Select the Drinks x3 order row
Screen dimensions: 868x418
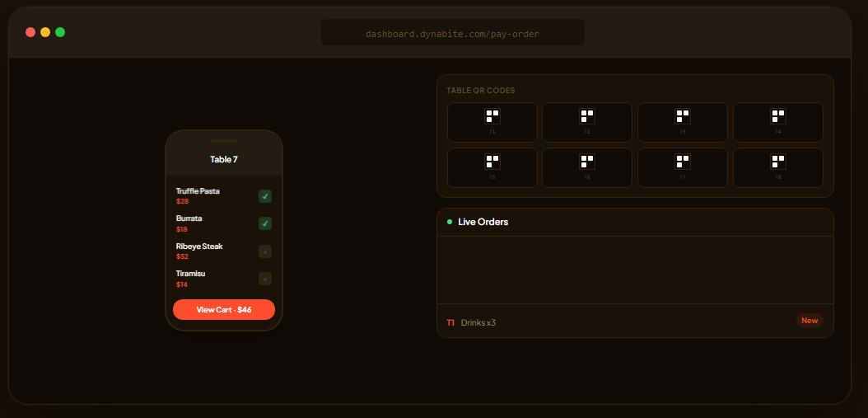(x=635, y=321)
